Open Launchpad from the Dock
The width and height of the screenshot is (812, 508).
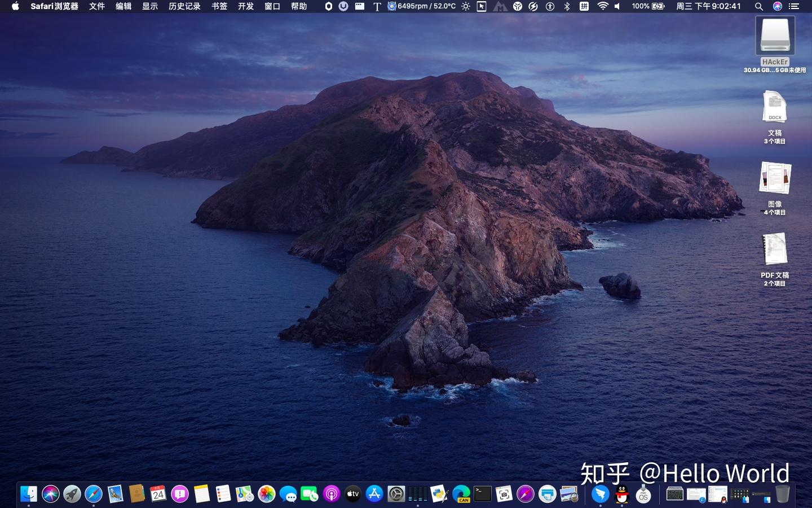[72, 494]
